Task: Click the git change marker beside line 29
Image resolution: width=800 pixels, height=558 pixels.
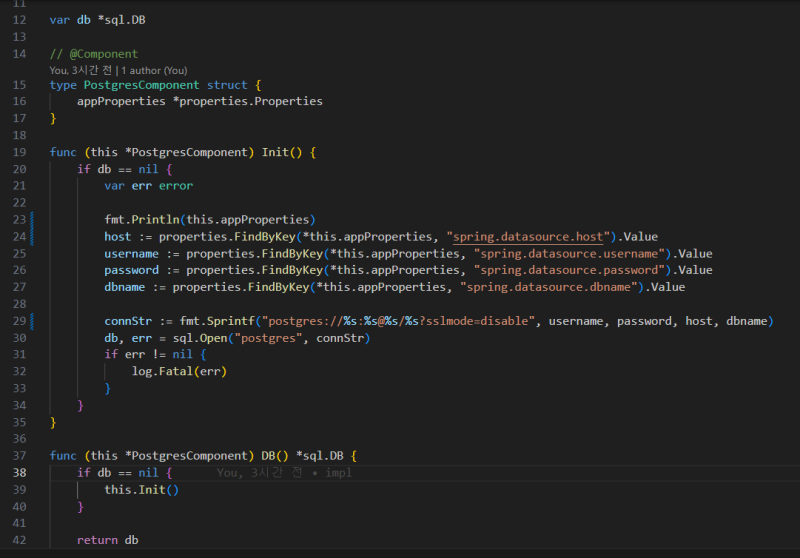Action: [x=33, y=321]
